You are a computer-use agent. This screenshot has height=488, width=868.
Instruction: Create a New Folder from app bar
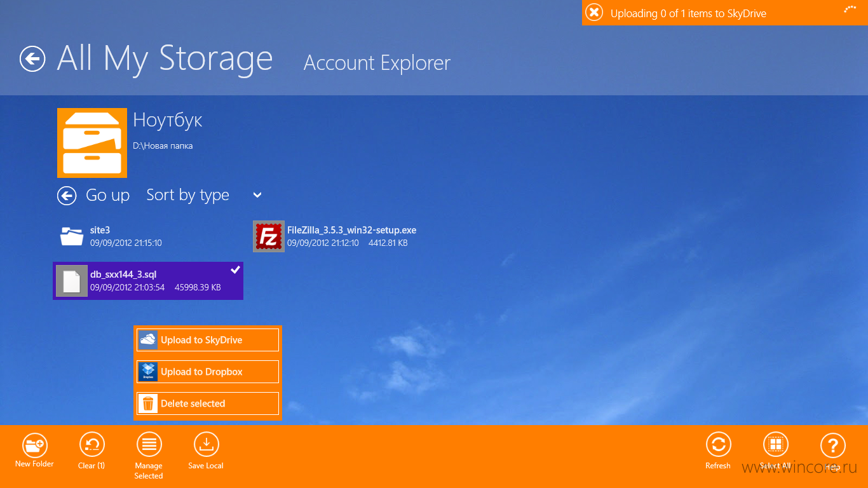(34, 450)
